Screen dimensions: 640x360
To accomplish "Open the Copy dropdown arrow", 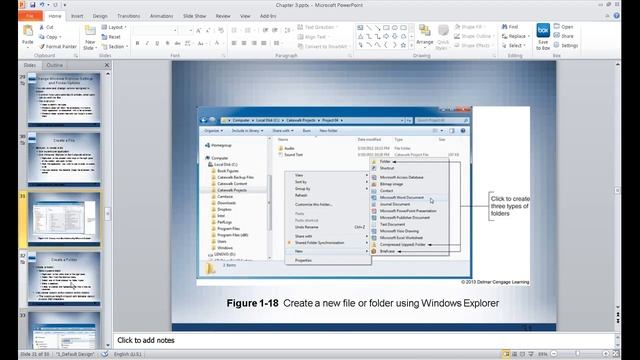I will click(60, 37).
